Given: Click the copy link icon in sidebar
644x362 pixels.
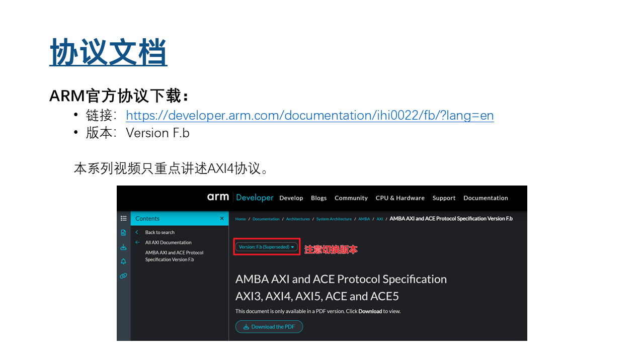Looking at the screenshot, I should [123, 276].
